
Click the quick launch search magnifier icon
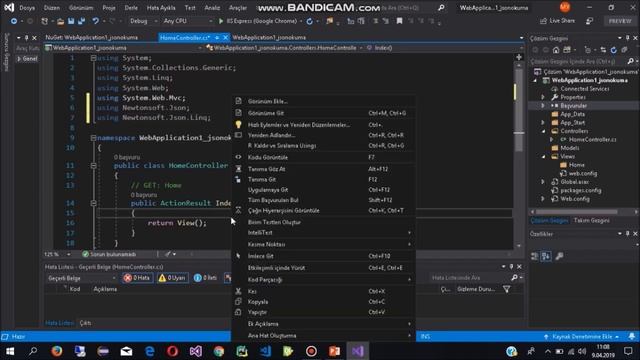pyautogui.click(x=441, y=8)
